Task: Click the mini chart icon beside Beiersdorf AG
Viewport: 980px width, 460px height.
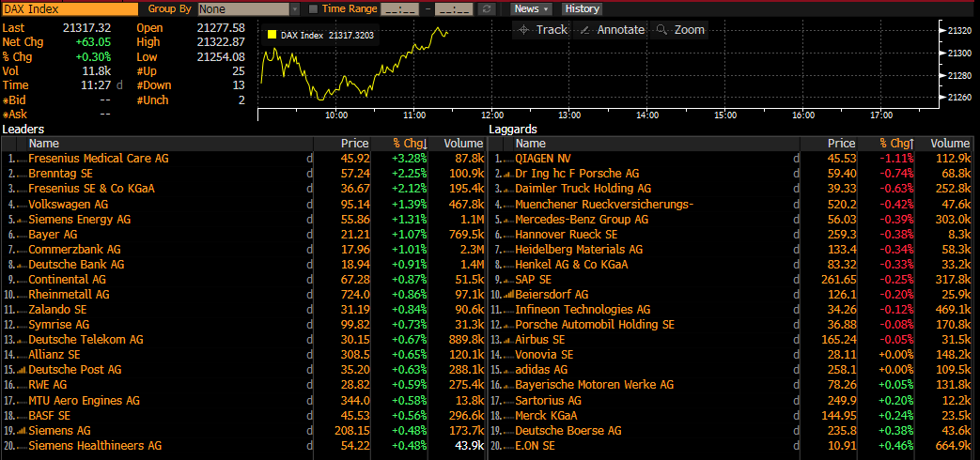Action: 507,295
